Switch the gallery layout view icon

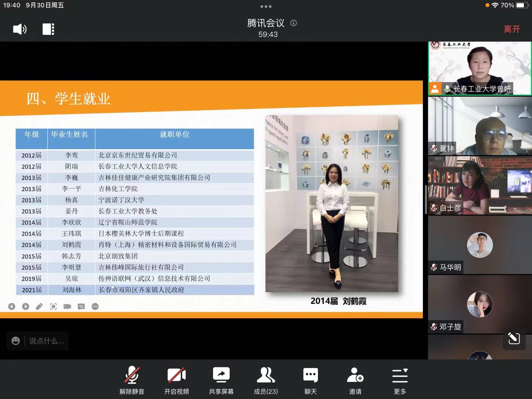point(48,29)
